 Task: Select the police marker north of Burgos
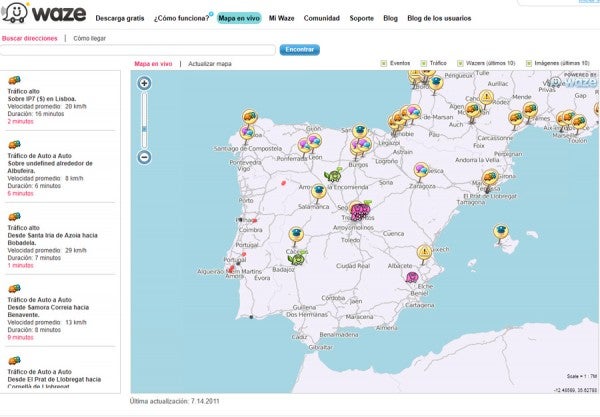point(360,131)
